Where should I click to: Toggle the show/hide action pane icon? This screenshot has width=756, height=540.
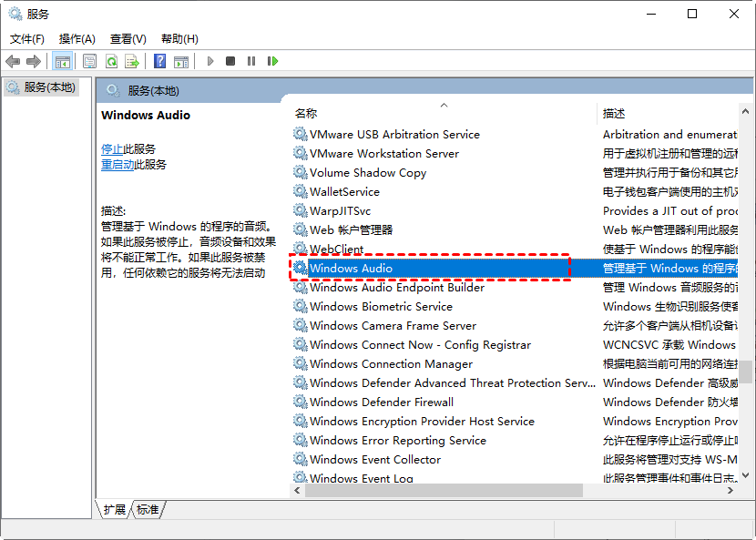click(x=181, y=61)
